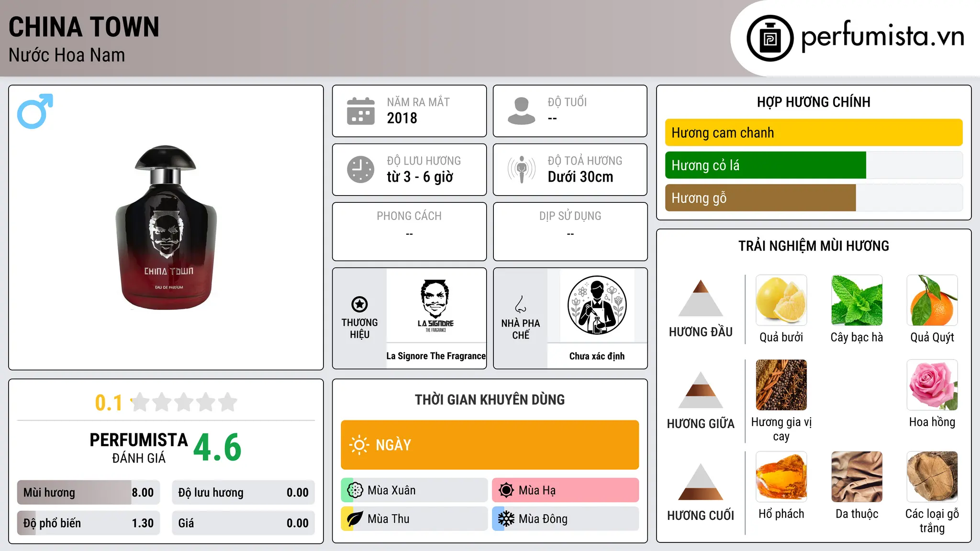Click the Nước Hoa Nam subtitle

(67, 55)
